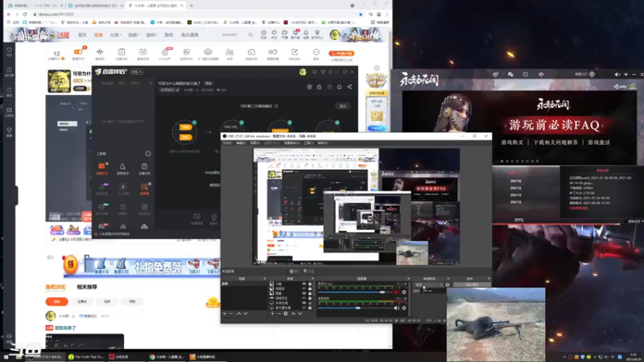Open 鱼乐盛典 link in Douyu navigation
The image size is (644, 362).
(x=190, y=35)
